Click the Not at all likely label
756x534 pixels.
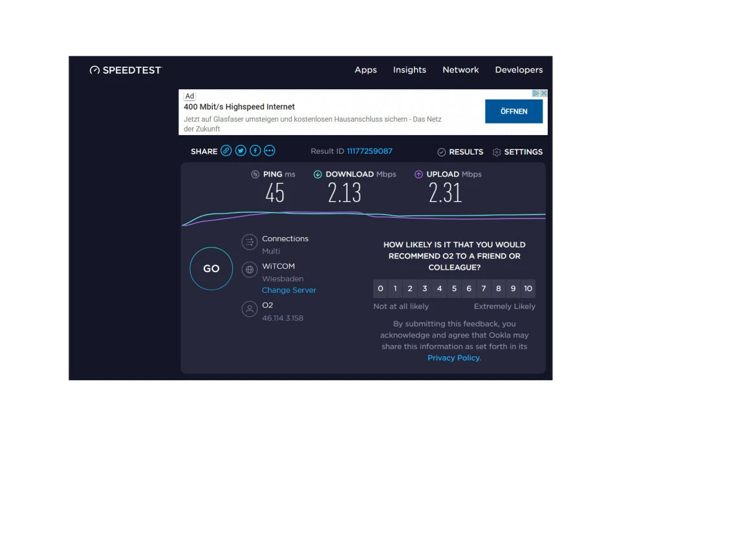click(x=401, y=306)
